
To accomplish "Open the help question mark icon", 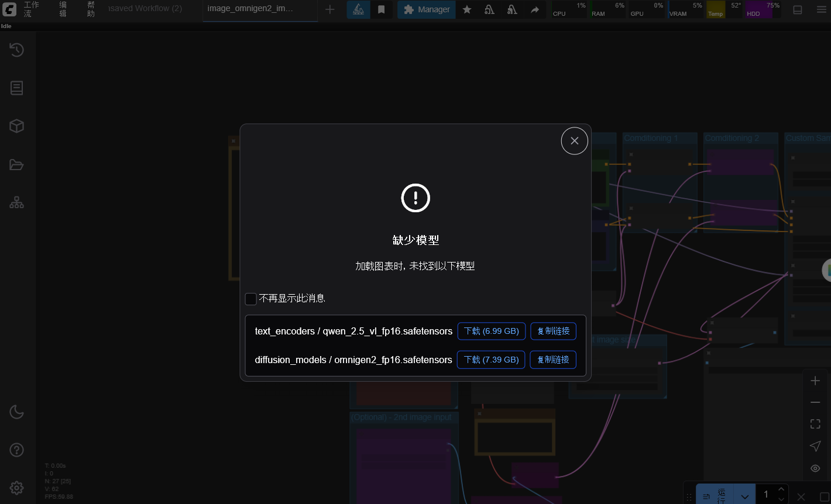I will point(16,450).
